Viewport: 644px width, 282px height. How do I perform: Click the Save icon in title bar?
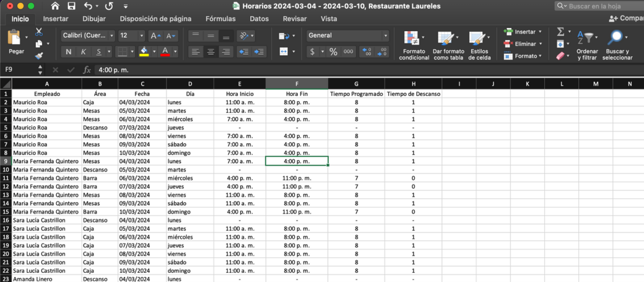point(71,6)
